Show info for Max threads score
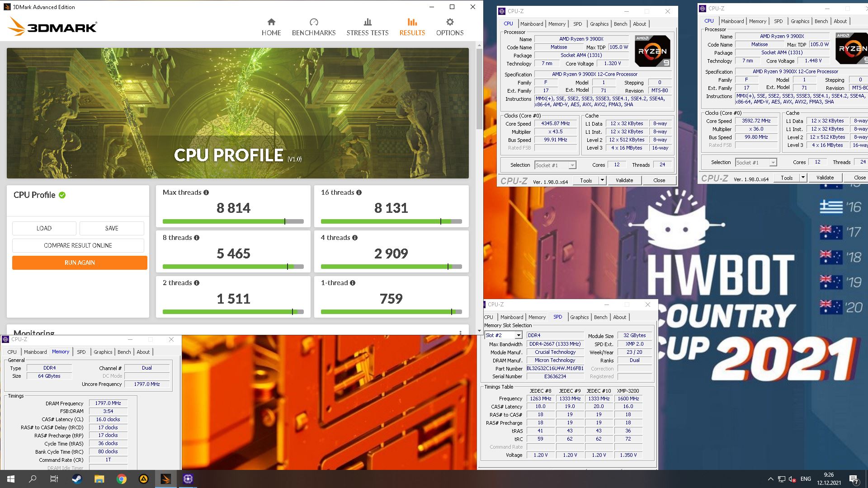 click(206, 192)
